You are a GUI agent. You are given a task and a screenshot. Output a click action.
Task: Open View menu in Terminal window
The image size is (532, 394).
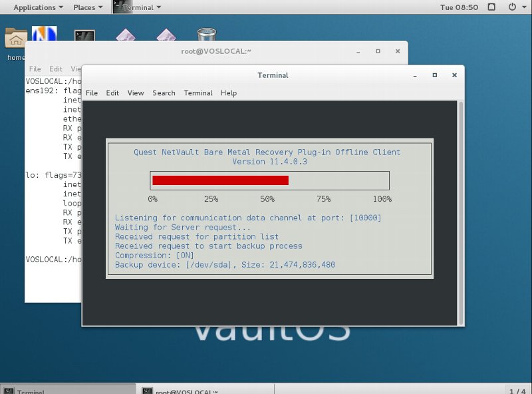[x=136, y=93]
